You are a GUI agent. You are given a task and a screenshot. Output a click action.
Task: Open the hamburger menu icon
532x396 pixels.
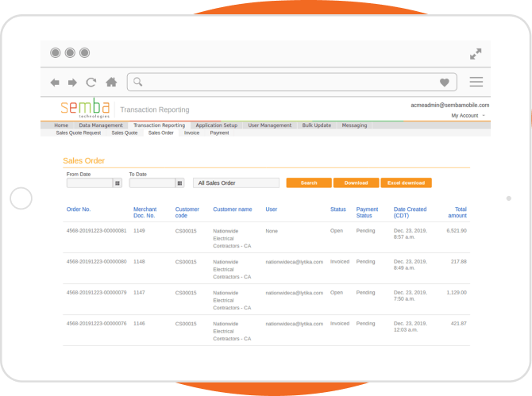point(476,82)
